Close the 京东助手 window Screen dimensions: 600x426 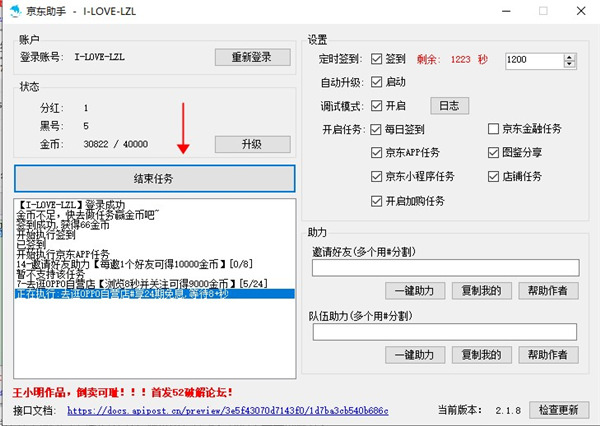pyautogui.click(x=581, y=11)
